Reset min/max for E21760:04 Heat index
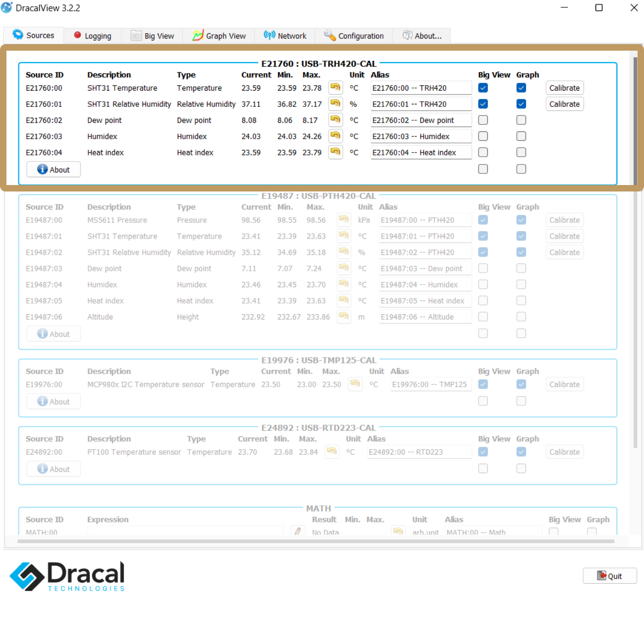The width and height of the screenshot is (644, 644). [335, 152]
